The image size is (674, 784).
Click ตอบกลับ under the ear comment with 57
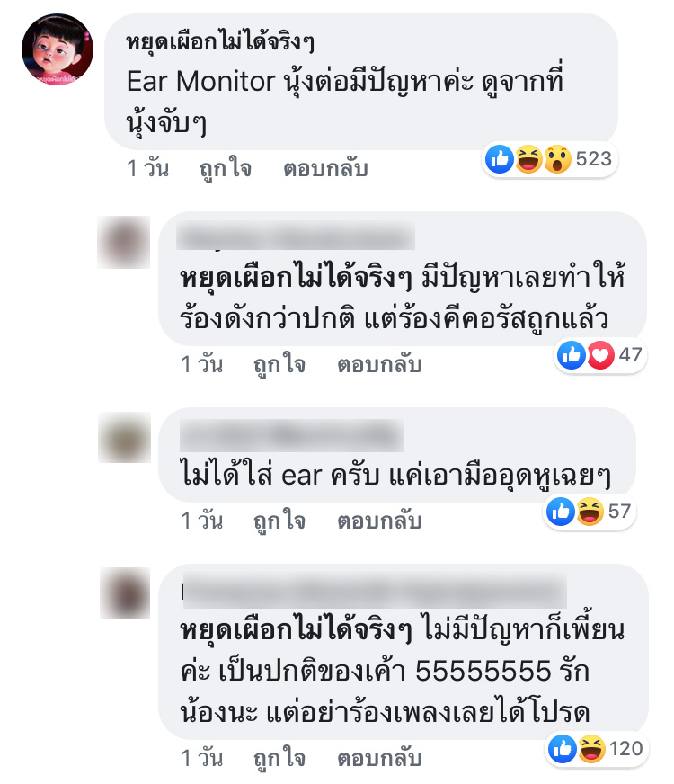[380, 521]
